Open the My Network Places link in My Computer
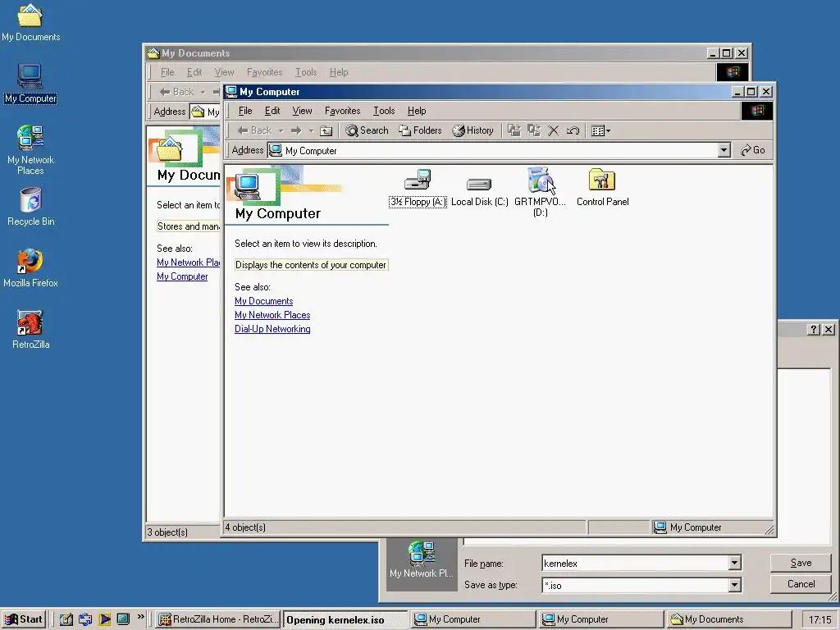The height and width of the screenshot is (630, 840). point(272,315)
